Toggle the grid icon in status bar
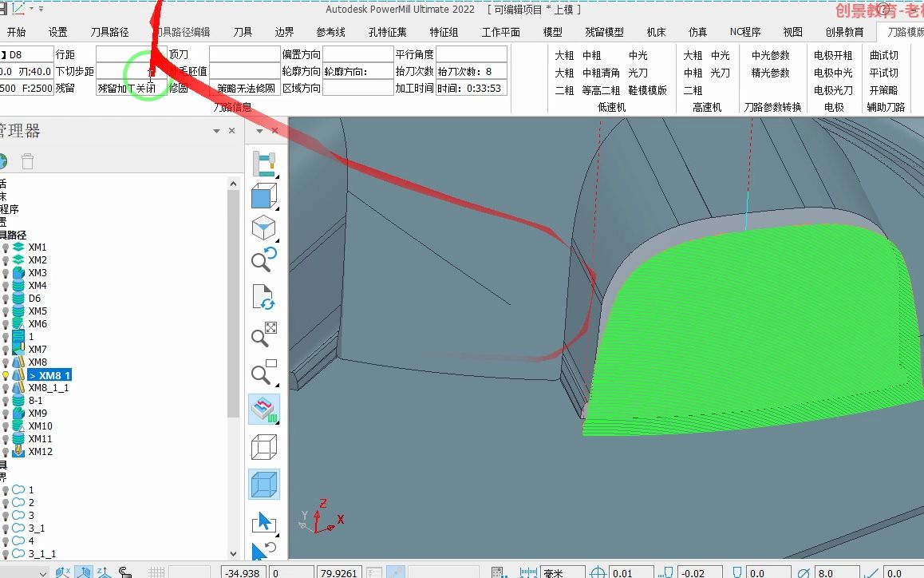The image size is (924, 578). tap(156, 572)
